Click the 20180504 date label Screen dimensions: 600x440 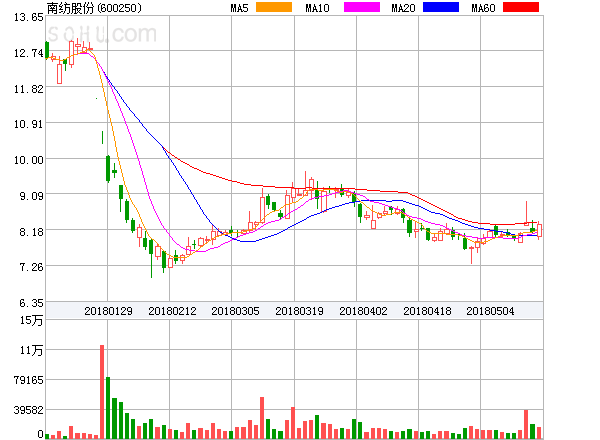pyautogui.click(x=490, y=311)
